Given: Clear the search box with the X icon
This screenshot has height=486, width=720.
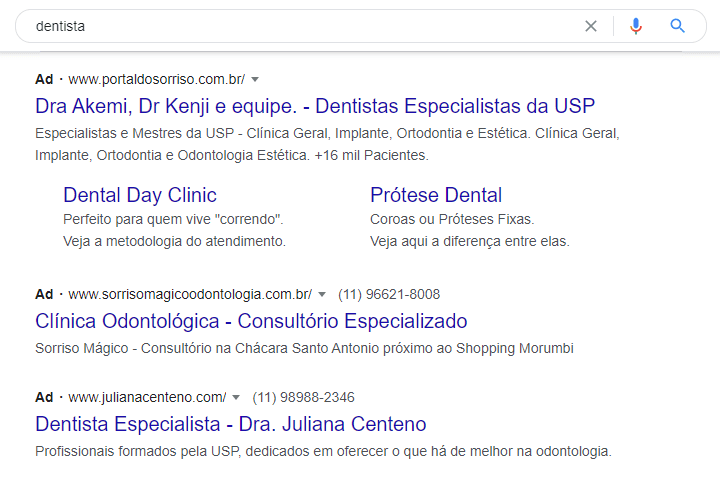Looking at the screenshot, I should [x=591, y=26].
